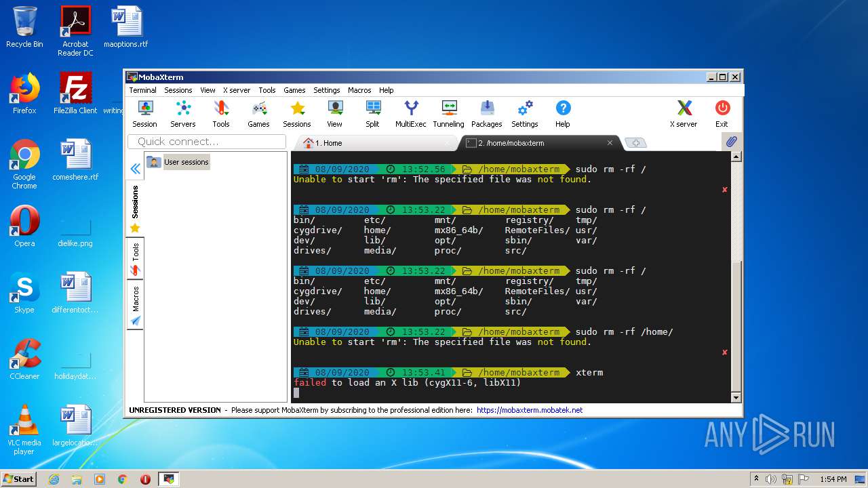
Task: Collapse the sidebar with the double-chevron arrow
Action: [135, 169]
